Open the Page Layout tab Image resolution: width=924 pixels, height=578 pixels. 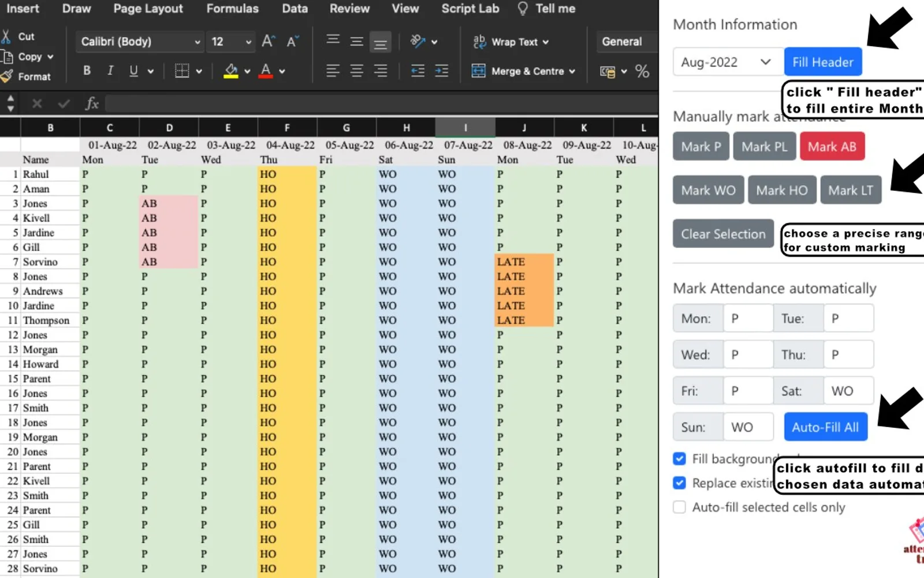pos(148,9)
